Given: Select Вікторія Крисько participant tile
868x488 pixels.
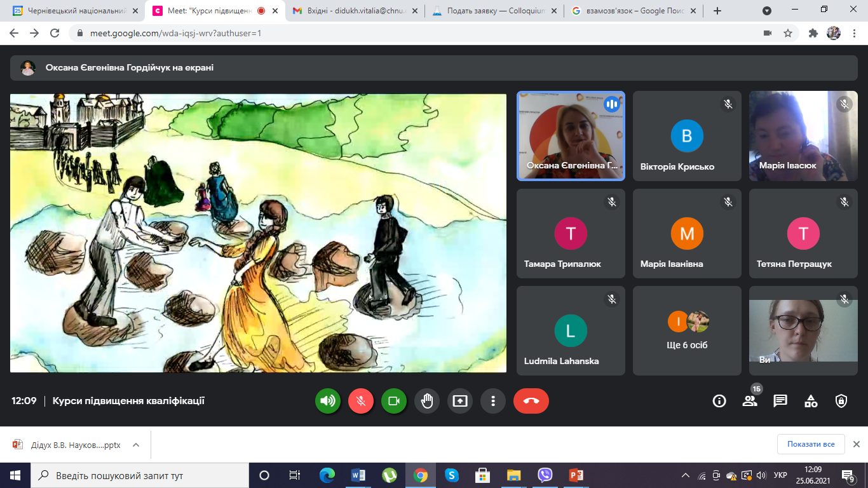Looking at the screenshot, I should [687, 136].
